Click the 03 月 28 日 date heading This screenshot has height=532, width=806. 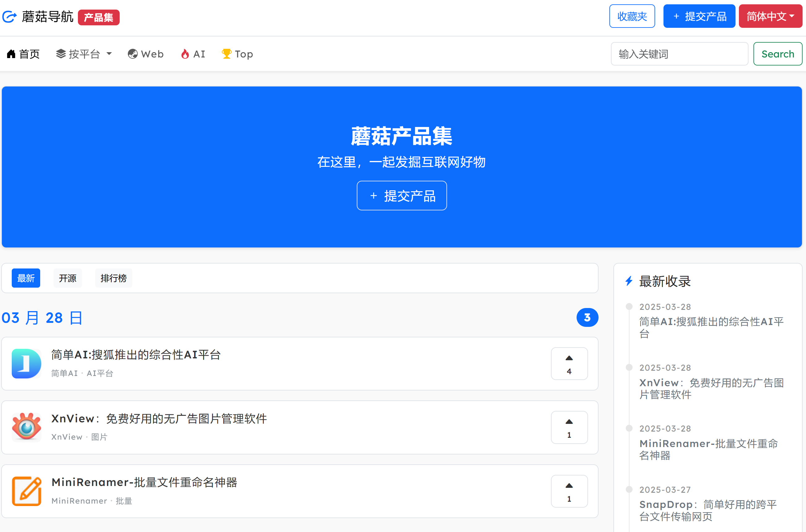click(x=42, y=318)
